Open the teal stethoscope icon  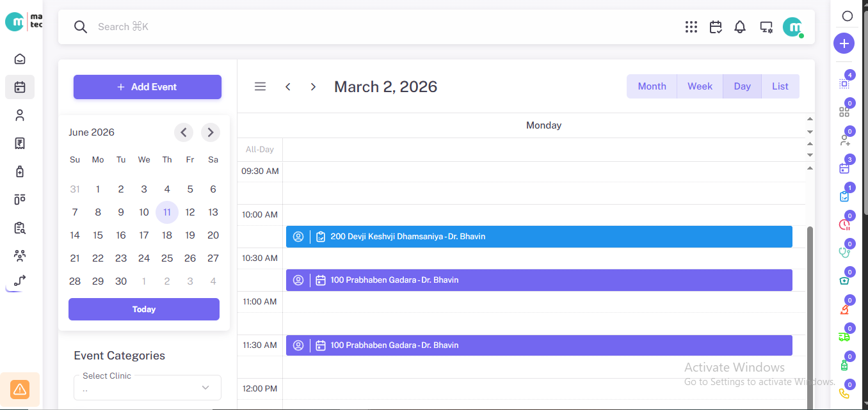click(844, 253)
